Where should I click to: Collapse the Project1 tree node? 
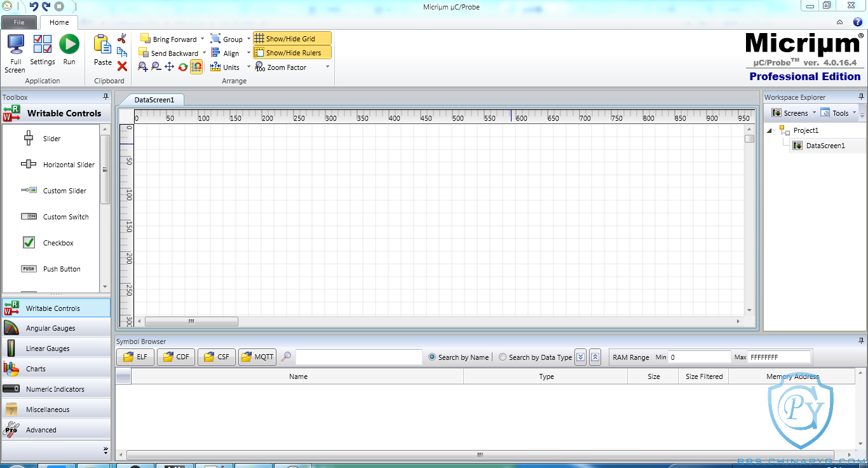770,130
